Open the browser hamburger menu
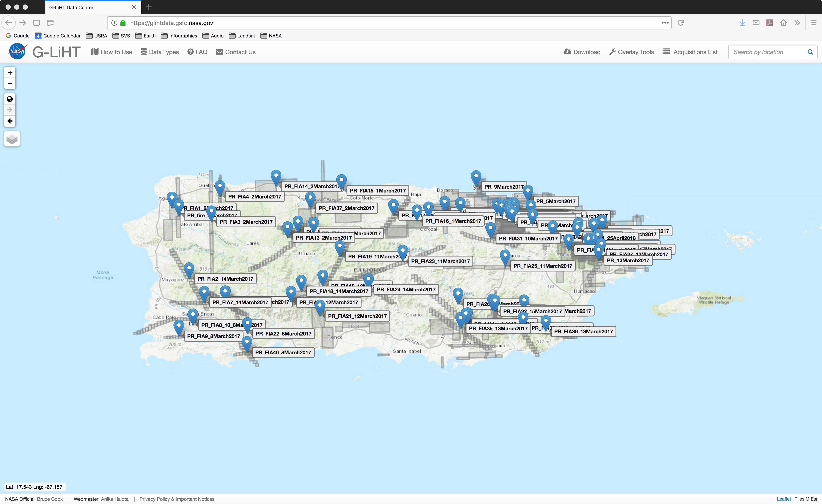 813,23
